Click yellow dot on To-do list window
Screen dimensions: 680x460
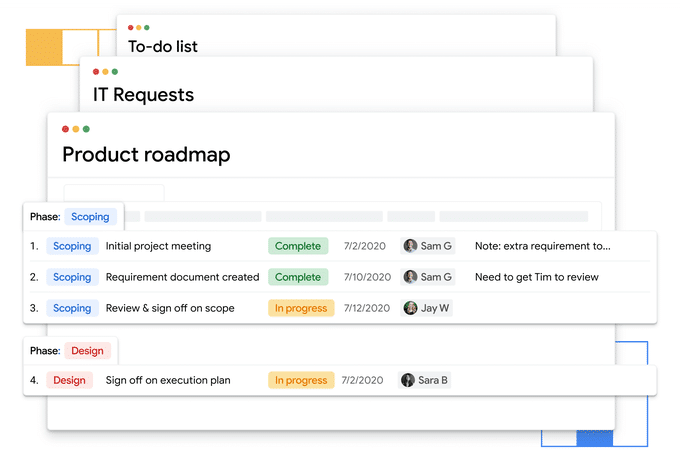139,27
